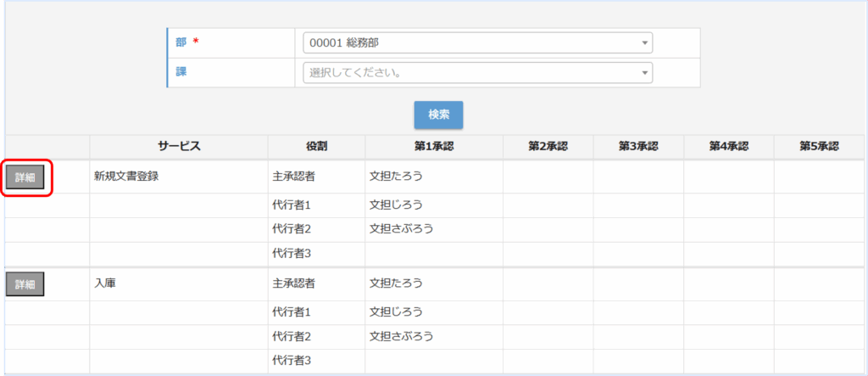Click the 課 field label

click(181, 72)
